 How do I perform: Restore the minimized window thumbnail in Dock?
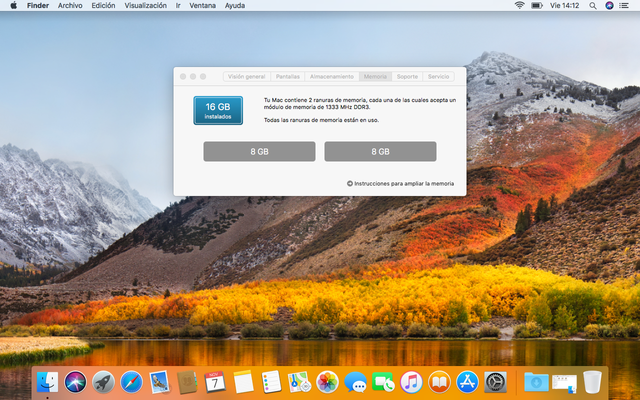(564, 383)
